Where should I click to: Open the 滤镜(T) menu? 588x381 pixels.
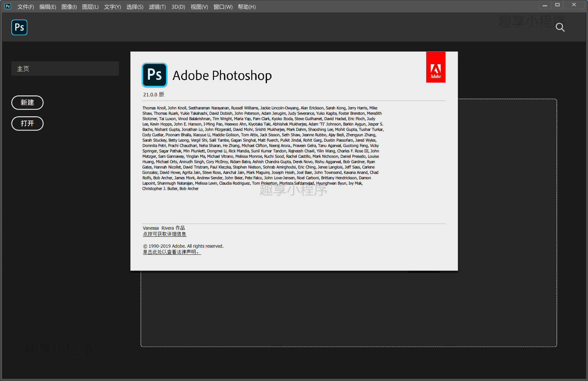157,7
